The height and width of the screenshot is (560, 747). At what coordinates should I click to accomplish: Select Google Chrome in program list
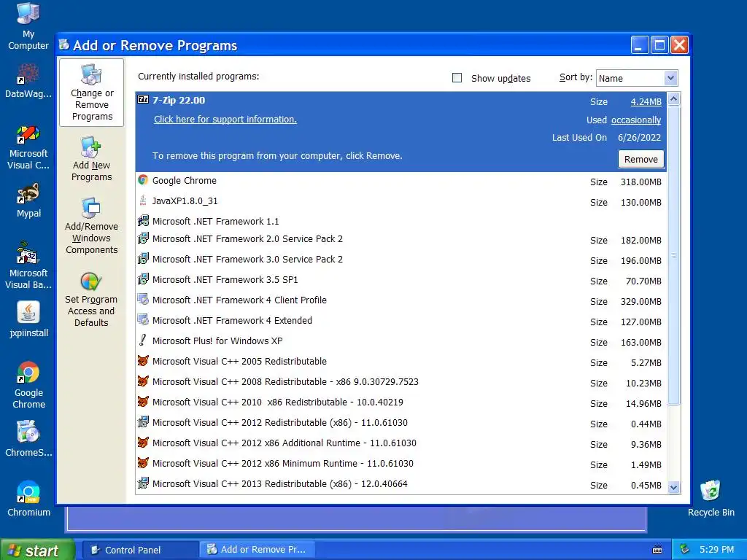400,181
